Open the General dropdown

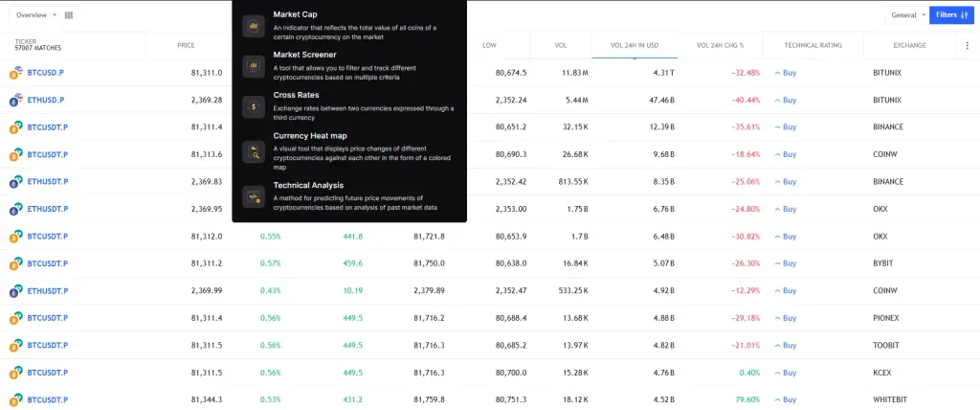click(x=908, y=15)
